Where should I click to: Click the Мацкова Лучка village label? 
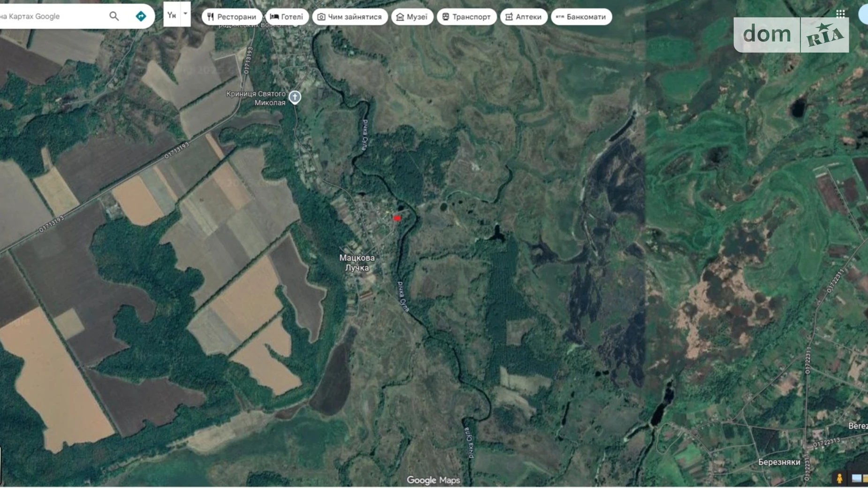pos(357,263)
